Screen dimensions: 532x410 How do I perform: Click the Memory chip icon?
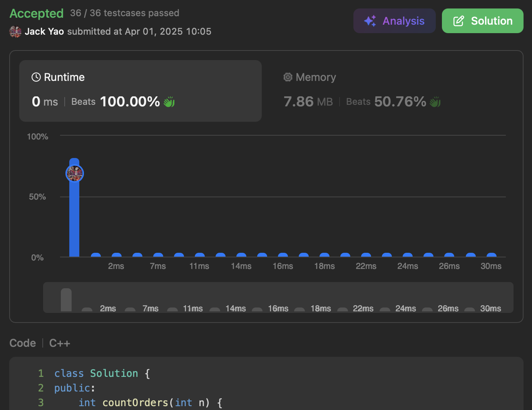pyautogui.click(x=288, y=77)
